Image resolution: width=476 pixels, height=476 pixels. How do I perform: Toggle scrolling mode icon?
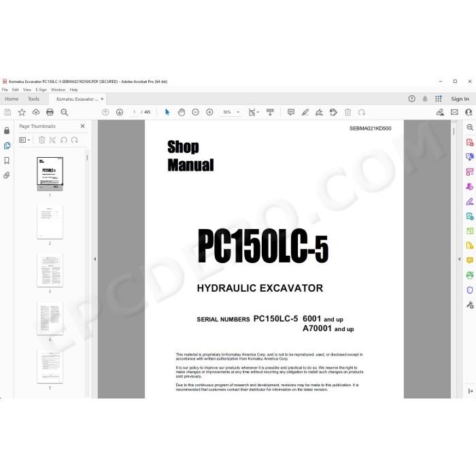270,112
